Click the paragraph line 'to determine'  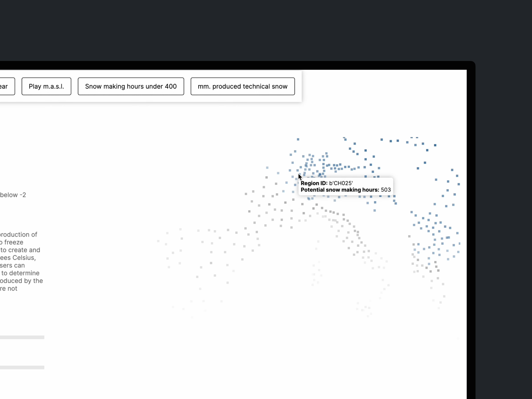pos(20,273)
